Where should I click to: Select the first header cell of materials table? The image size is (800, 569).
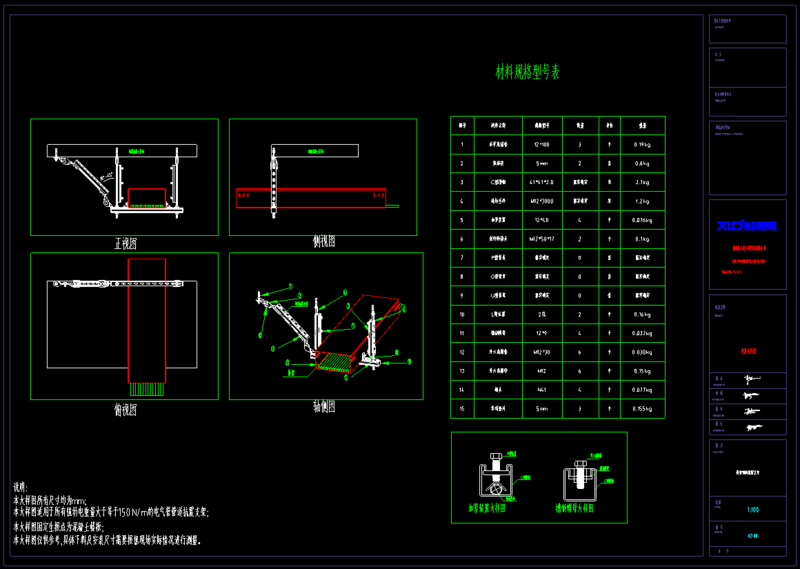462,125
